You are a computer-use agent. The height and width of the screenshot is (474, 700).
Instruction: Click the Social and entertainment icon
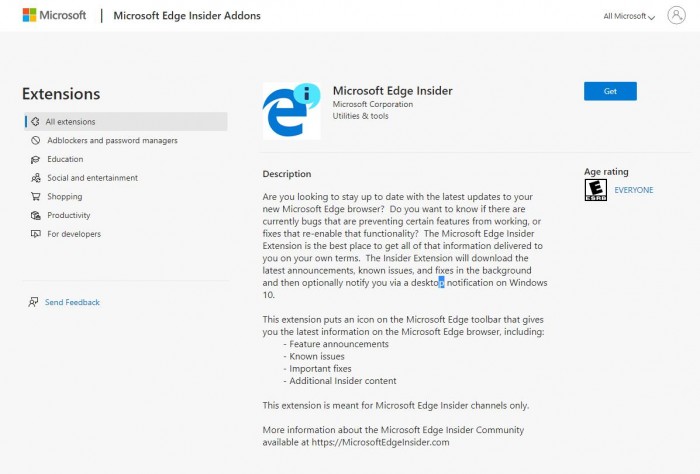coord(35,178)
